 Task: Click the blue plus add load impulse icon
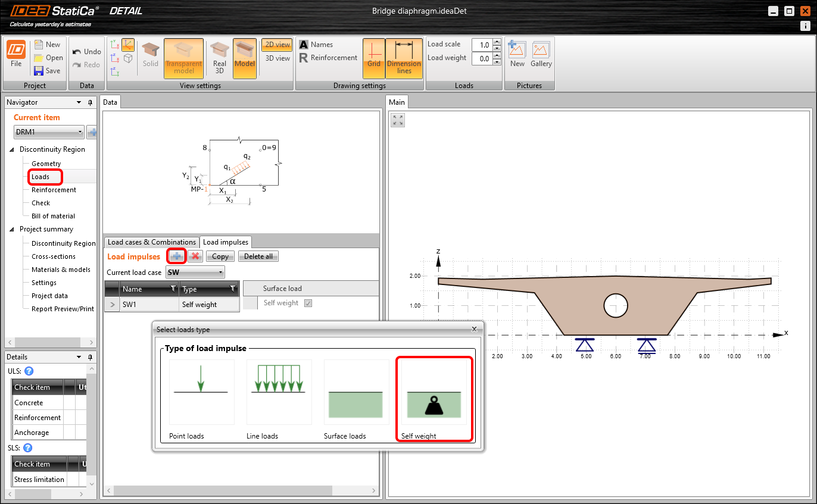pyautogui.click(x=177, y=256)
